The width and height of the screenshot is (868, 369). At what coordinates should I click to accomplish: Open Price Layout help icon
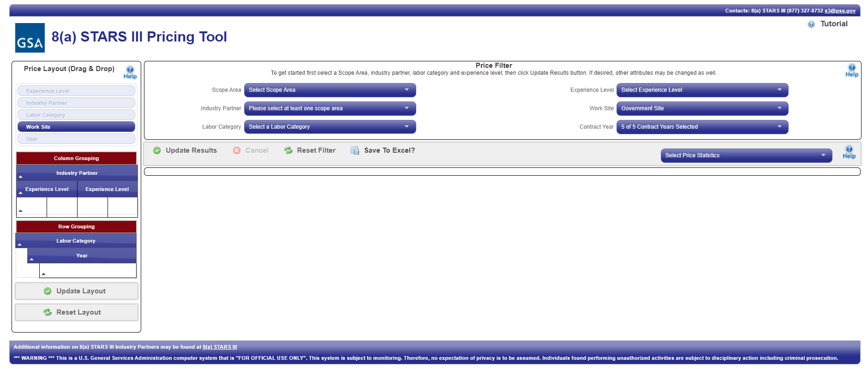pyautogui.click(x=130, y=72)
